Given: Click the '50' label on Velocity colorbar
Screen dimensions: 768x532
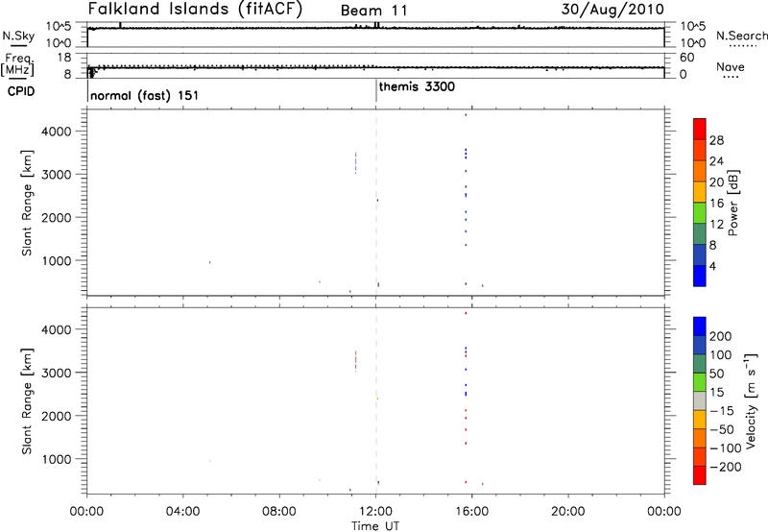Looking at the screenshot, I should coord(717,374).
